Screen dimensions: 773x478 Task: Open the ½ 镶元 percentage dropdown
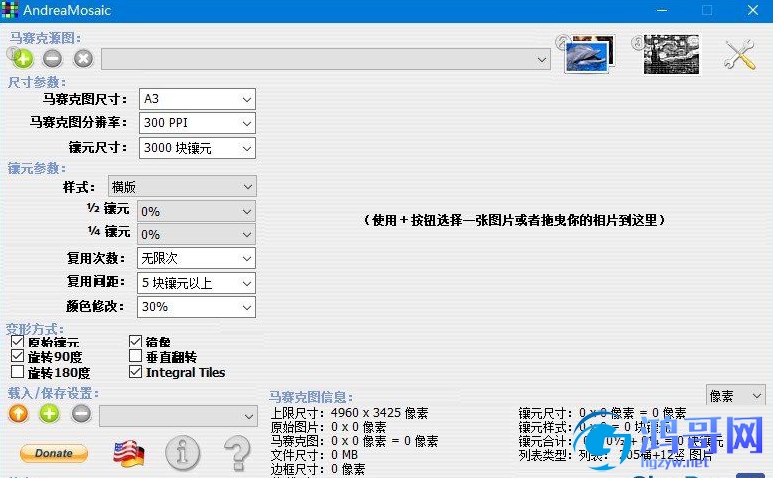click(196, 211)
